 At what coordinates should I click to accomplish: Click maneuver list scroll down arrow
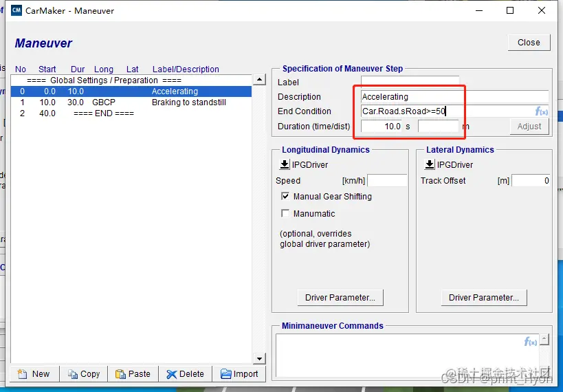pos(259,358)
